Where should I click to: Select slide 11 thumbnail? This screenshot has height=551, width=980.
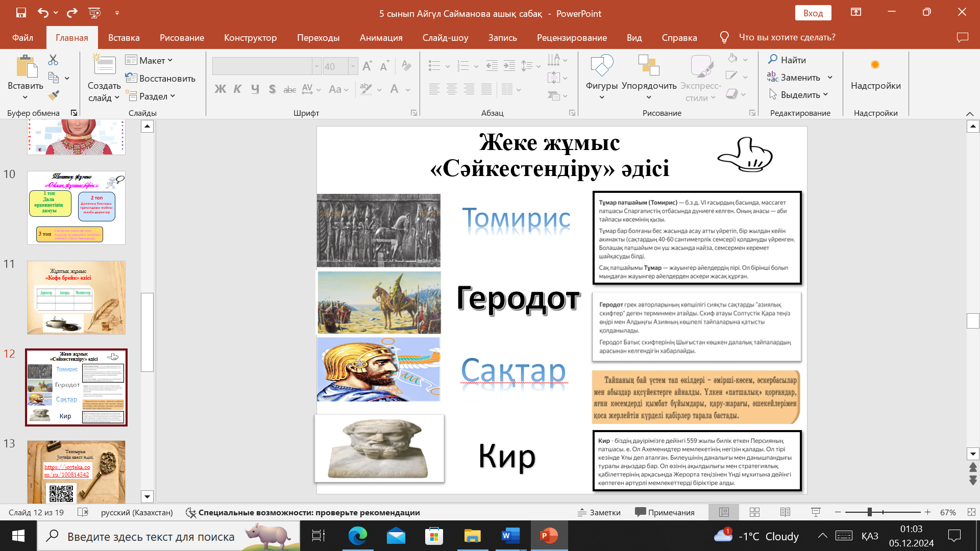click(x=76, y=297)
